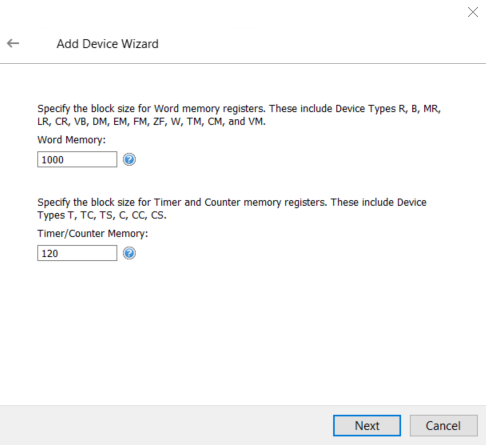Proceed to the next wizard step
Screen dimensions: 486x445
[x=367, y=426]
